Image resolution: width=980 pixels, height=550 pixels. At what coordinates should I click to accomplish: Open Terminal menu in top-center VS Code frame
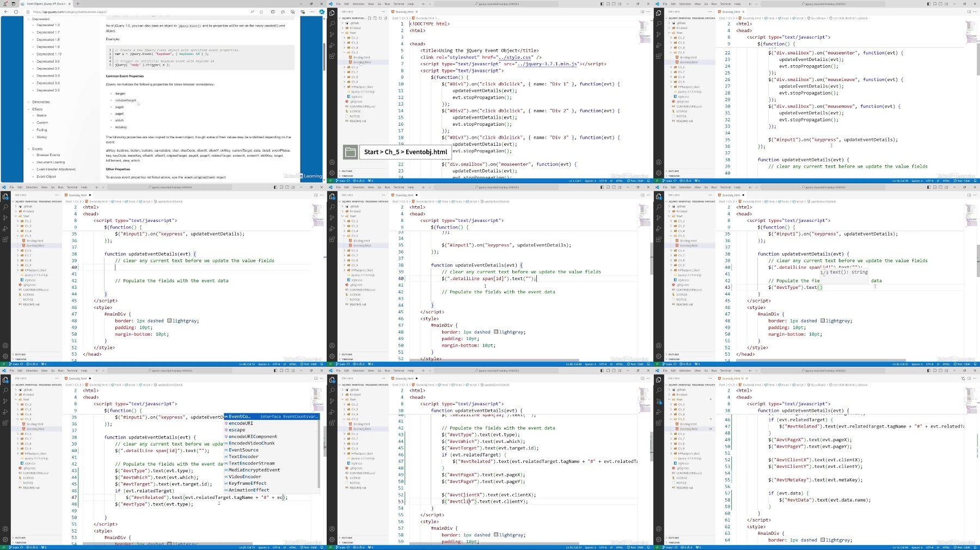tap(399, 4)
